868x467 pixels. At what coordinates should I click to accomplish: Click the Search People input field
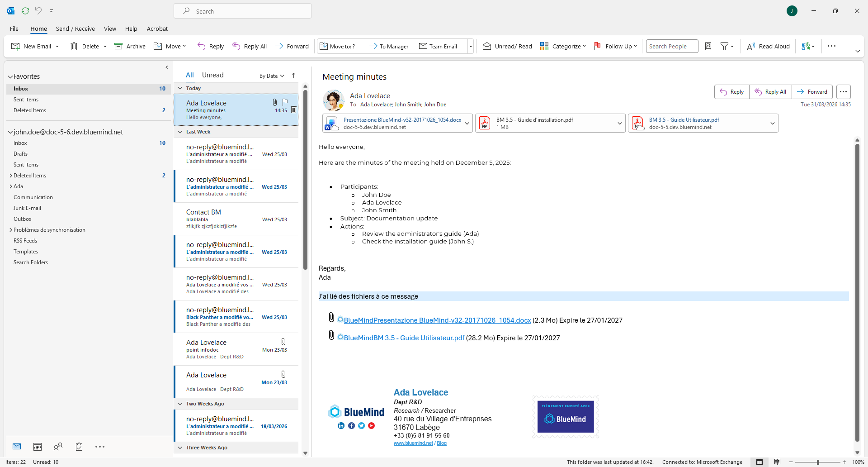click(x=671, y=46)
